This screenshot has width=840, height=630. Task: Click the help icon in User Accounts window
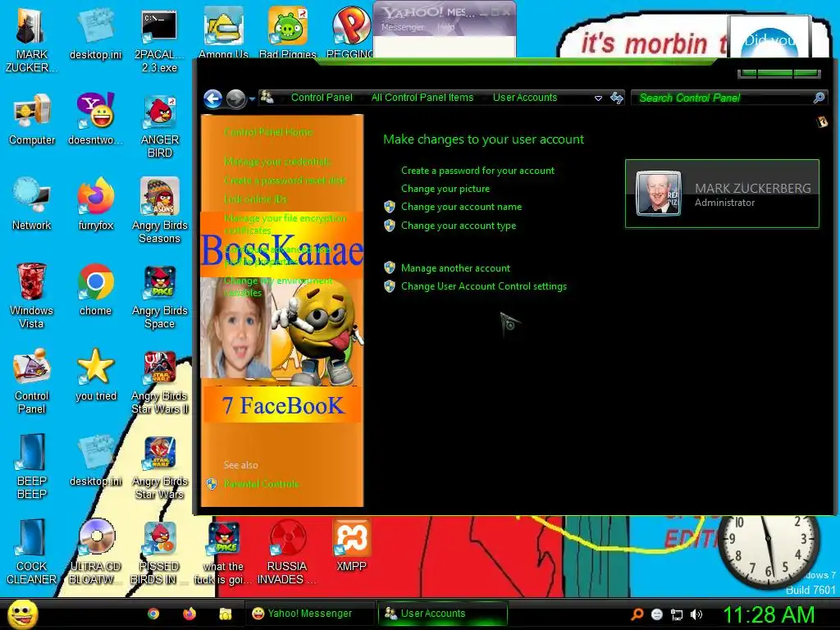822,122
